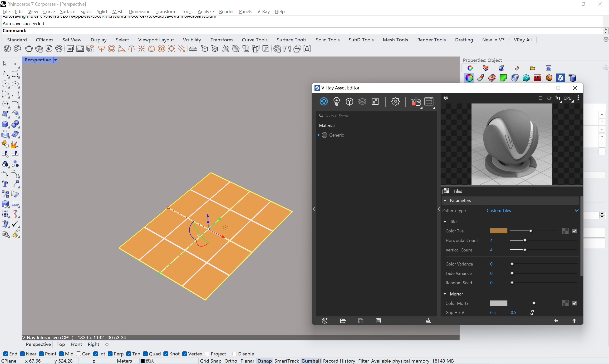This screenshot has height=364, width=609.
Task: Open the Perspective viewport dropdown arrow
Action: (x=55, y=60)
